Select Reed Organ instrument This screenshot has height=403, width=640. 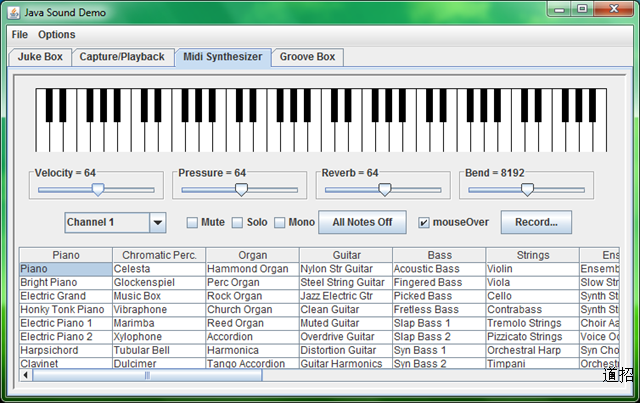click(253, 323)
